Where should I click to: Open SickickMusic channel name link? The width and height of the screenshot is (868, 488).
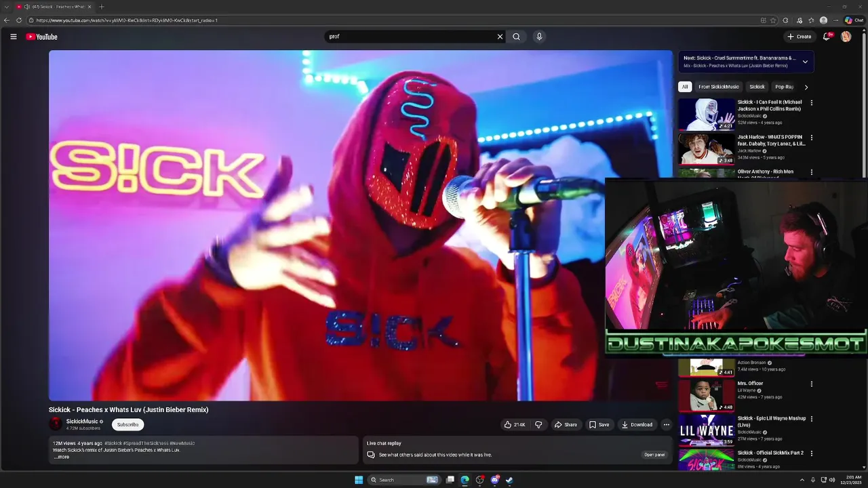click(82, 422)
